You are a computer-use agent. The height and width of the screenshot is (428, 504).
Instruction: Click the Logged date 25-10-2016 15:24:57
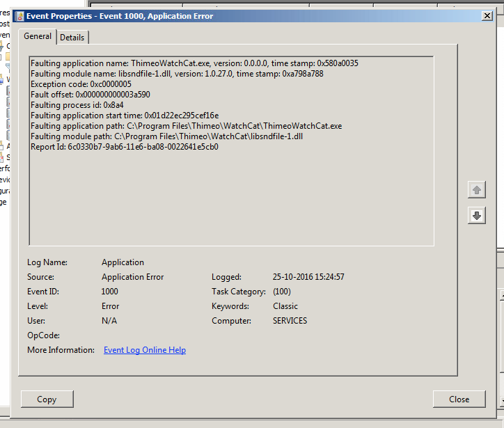coord(308,277)
